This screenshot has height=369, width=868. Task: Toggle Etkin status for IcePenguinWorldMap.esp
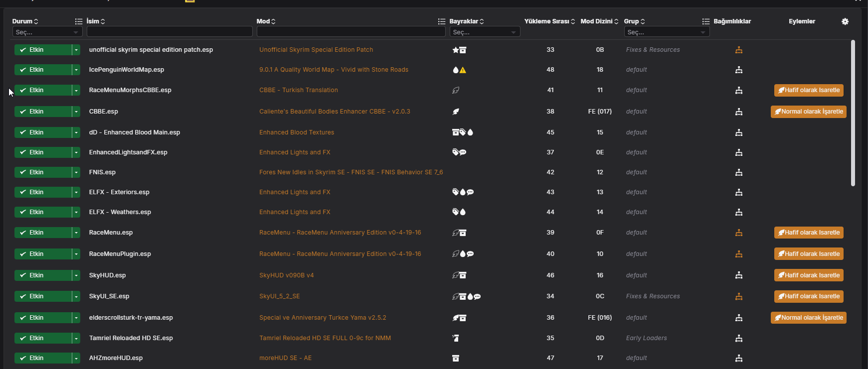43,70
